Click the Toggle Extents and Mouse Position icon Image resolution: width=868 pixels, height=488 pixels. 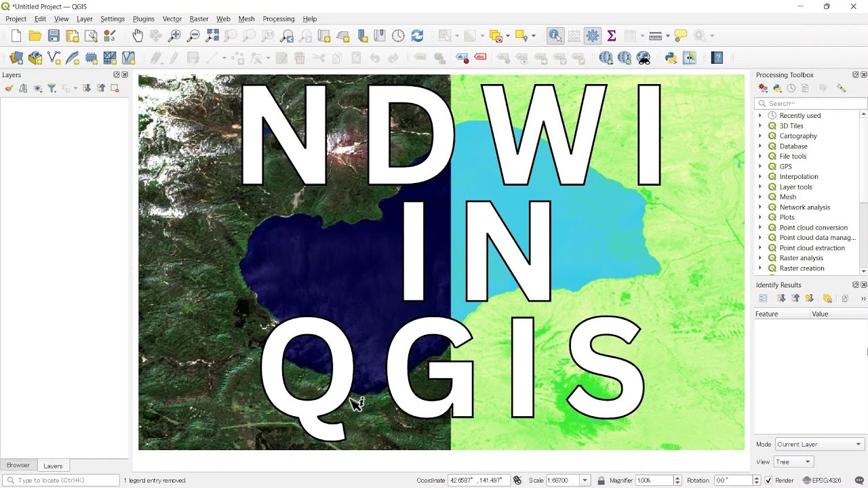click(517, 481)
